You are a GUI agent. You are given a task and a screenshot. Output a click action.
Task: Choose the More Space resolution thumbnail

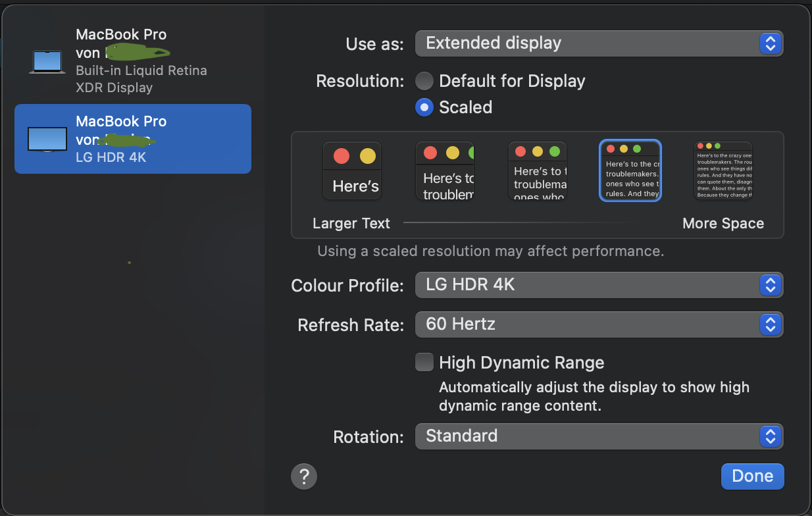click(x=723, y=170)
